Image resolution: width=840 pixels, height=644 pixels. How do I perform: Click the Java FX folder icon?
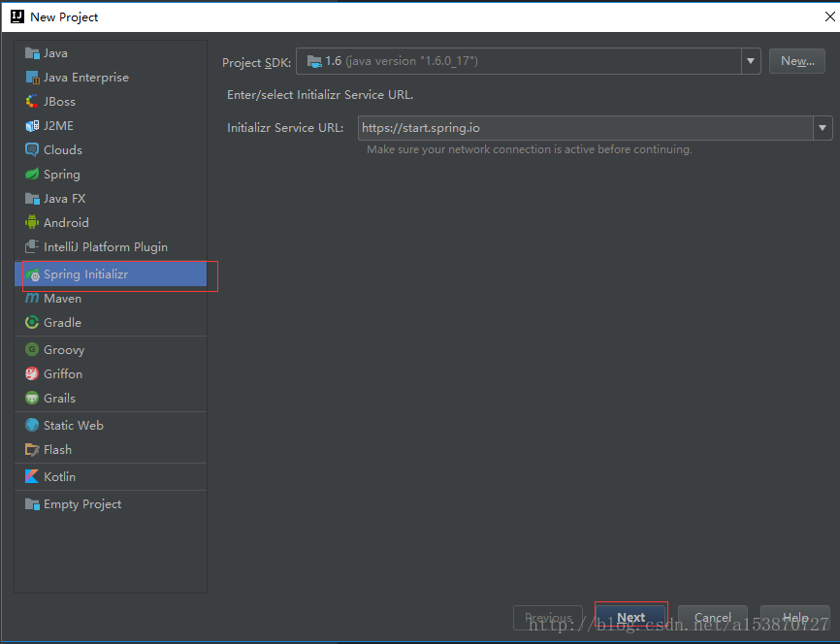pyautogui.click(x=32, y=198)
